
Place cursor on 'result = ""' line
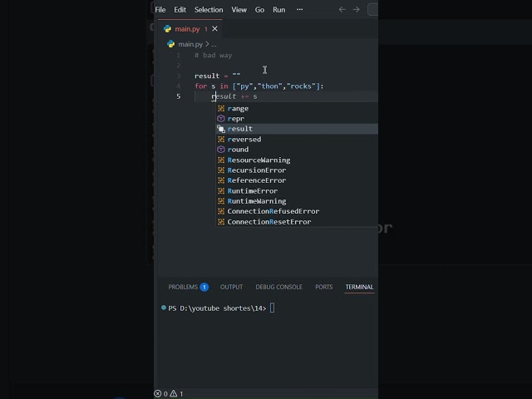(x=218, y=76)
